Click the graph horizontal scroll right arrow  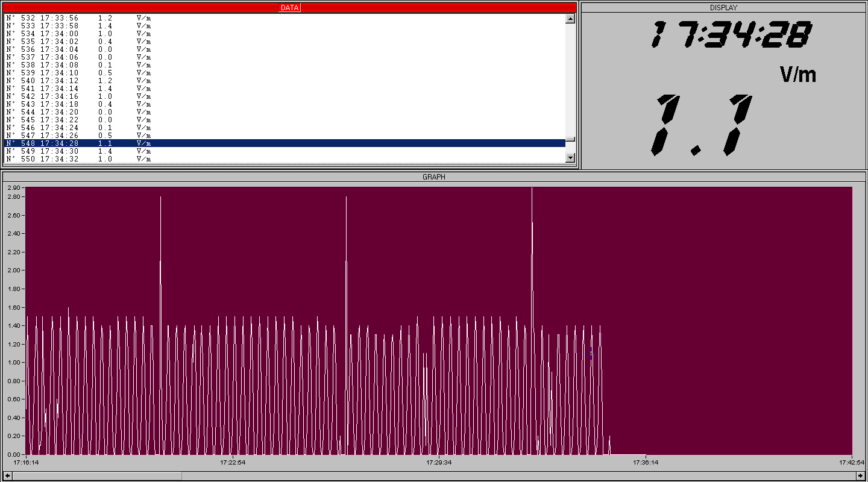click(861, 475)
